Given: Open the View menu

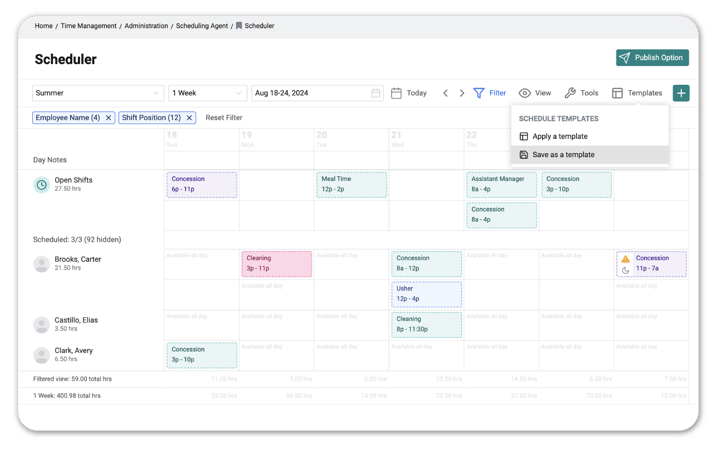Looking at the screenshot, I should (x=543, y=93).
